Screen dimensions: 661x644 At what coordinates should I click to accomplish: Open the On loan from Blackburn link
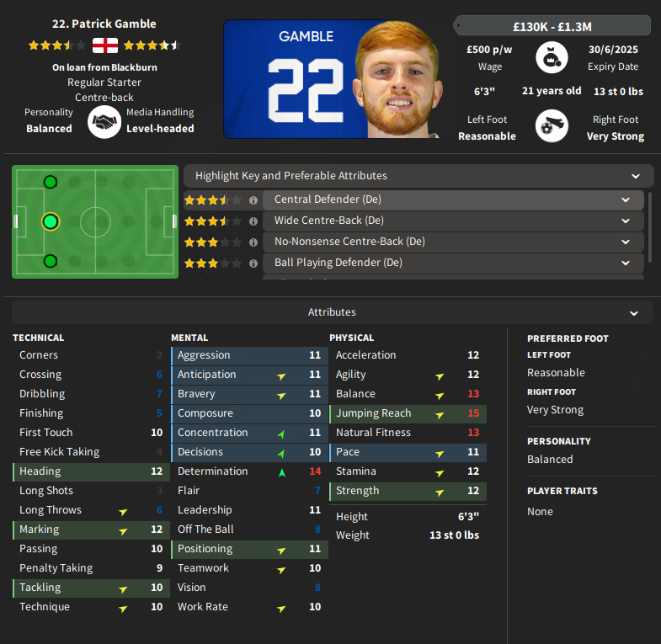coord(104,67)
